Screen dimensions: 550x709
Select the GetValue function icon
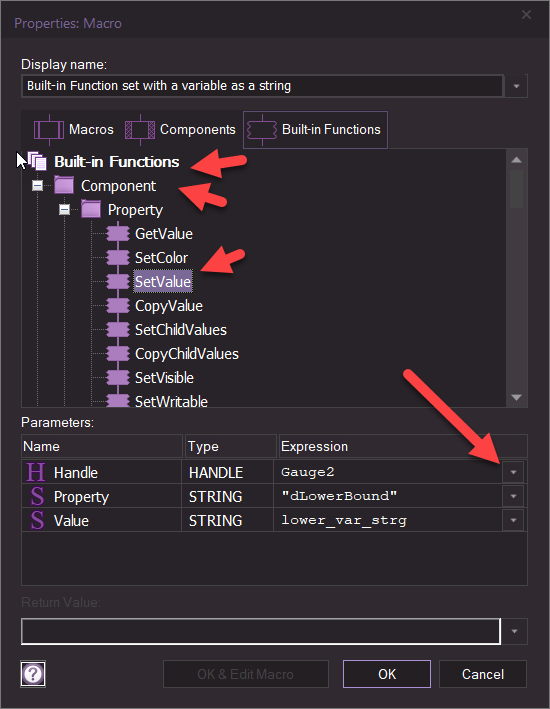(x=118, y=234)
